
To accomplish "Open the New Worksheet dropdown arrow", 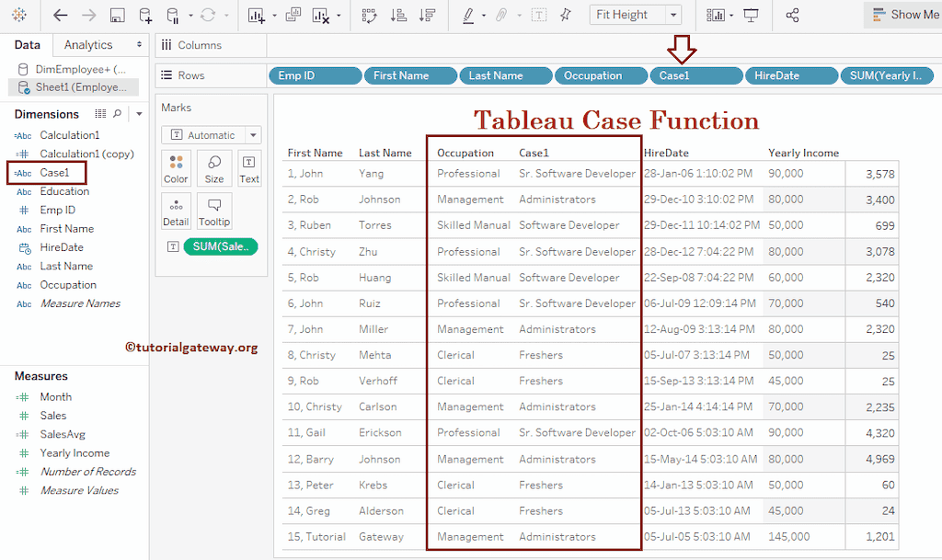I will pyautogui.click(x=274, y=16).
